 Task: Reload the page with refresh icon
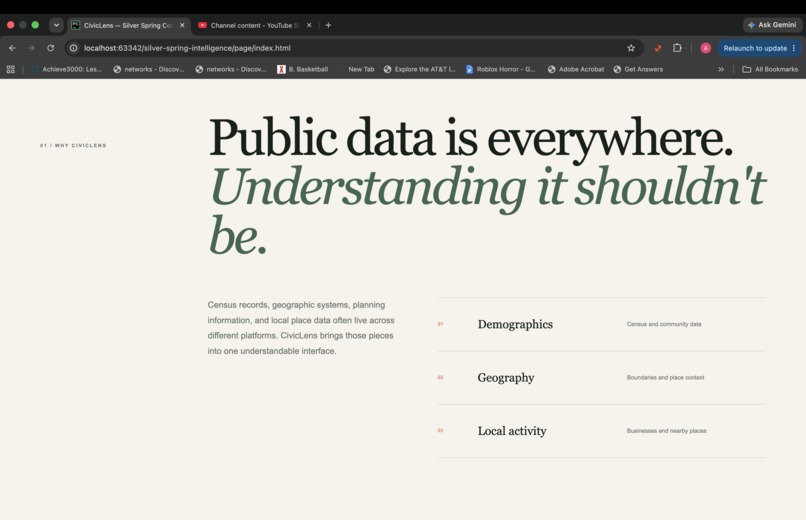click(50, 48)
